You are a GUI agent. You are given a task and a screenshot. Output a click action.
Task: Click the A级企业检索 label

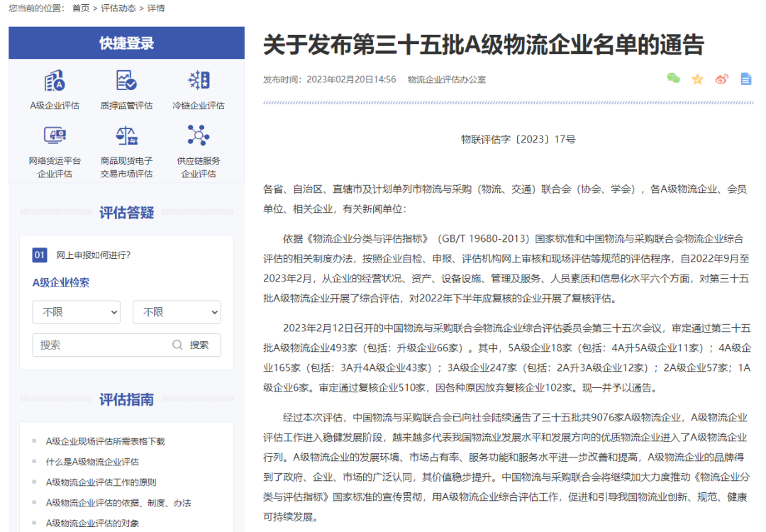click(61, 282)
